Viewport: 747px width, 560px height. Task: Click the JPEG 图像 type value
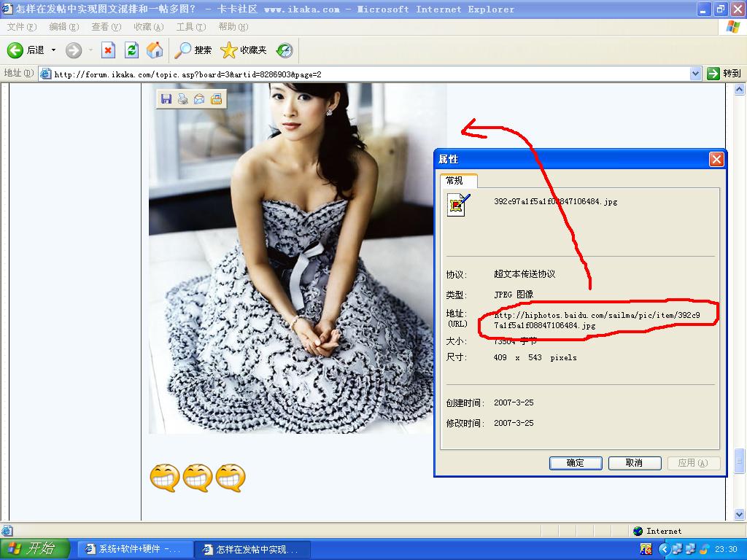[x=514, y=295]
